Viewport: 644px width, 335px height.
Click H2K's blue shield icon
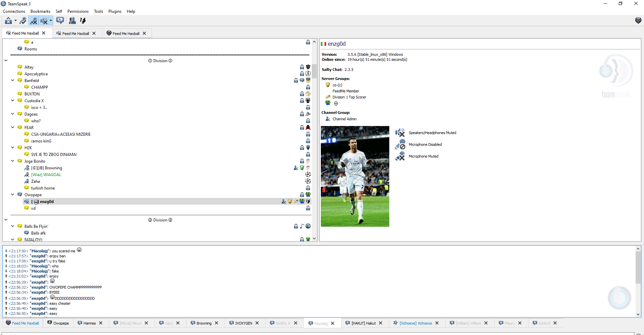(x=308, y=148)
